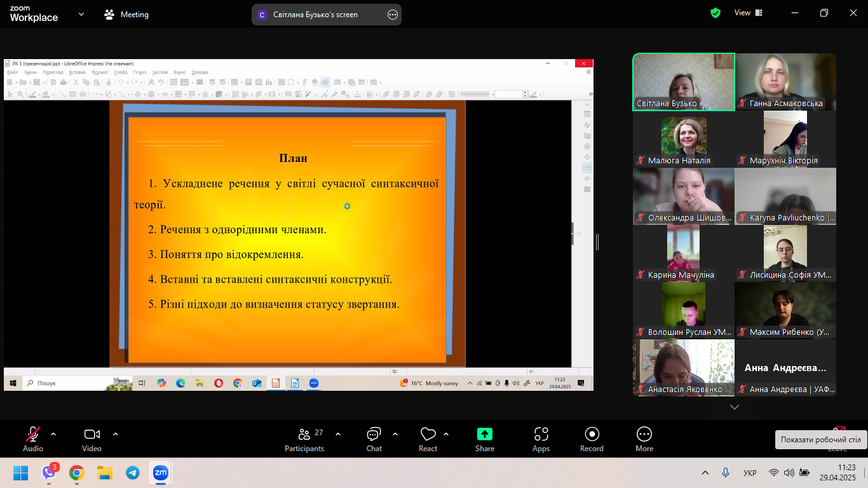Open the React emoji picker
The image size is (868, 488).
pyautogui.click(x=428, y=438)
